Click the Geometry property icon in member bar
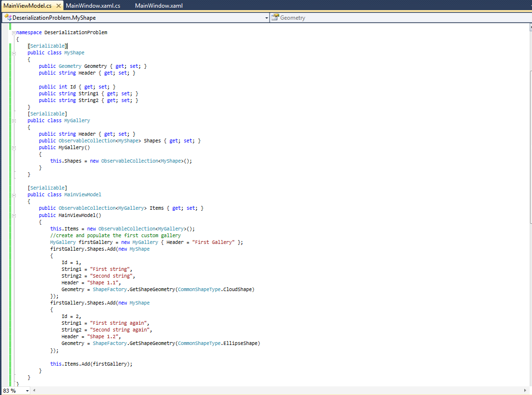 275,18
